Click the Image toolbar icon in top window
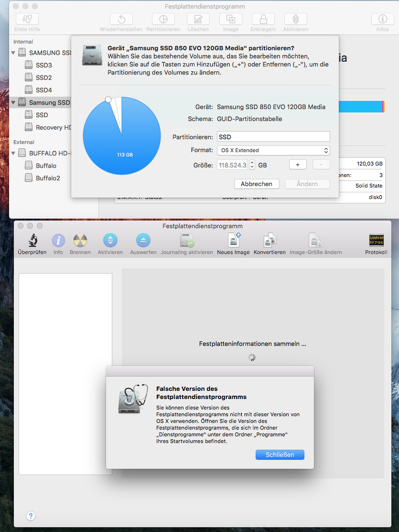 [231, 19]
